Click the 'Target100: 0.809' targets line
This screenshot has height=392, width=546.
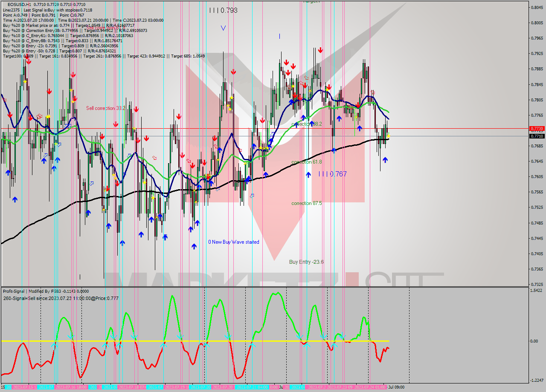(x=104, y=56)
